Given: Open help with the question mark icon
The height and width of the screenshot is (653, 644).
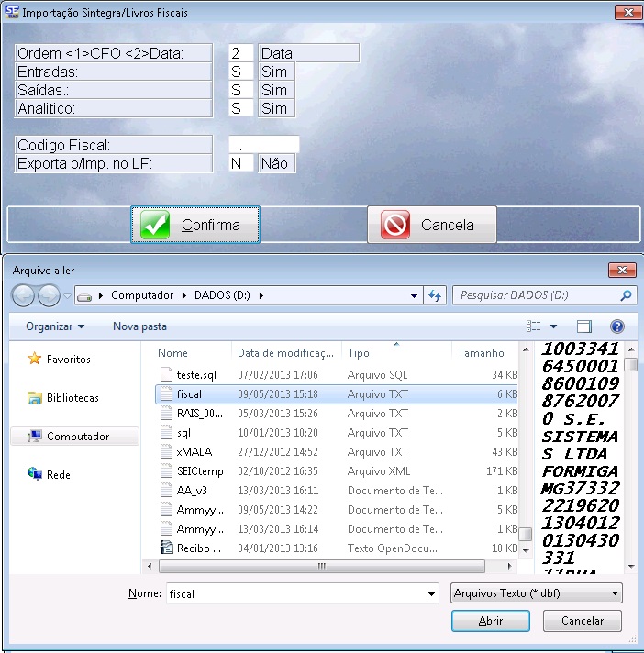Looking at the screenshot, I should (x=616, y=326).
